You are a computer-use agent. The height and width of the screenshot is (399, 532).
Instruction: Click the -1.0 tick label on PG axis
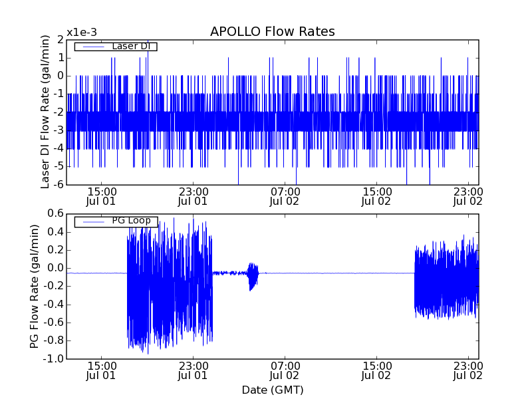(54, 358)
